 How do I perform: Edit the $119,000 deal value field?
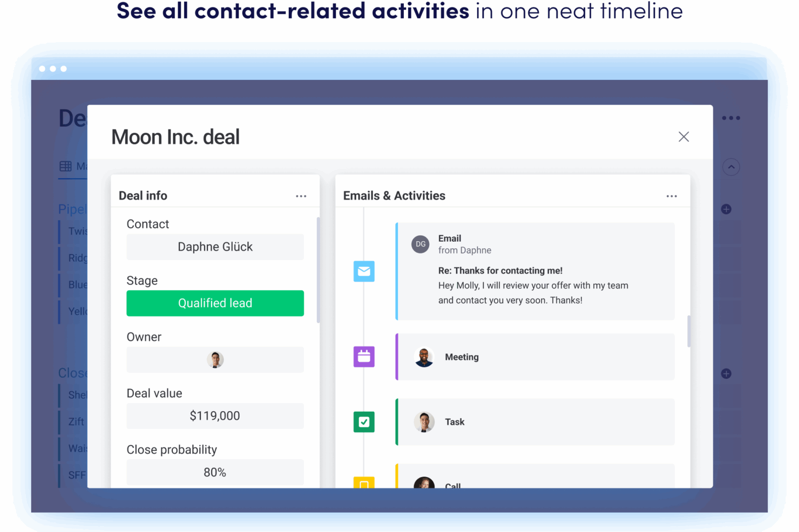coord(215,416)
